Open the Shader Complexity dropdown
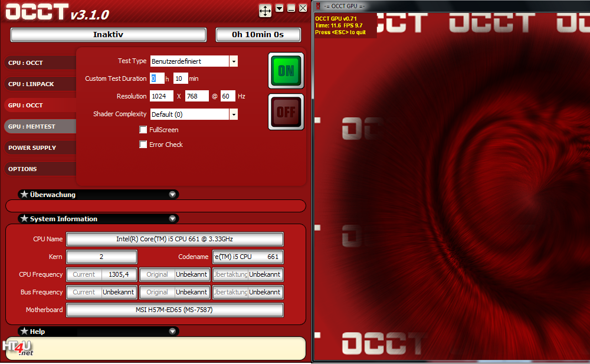This screenshot has width=590, height=364. click(234, 114)
